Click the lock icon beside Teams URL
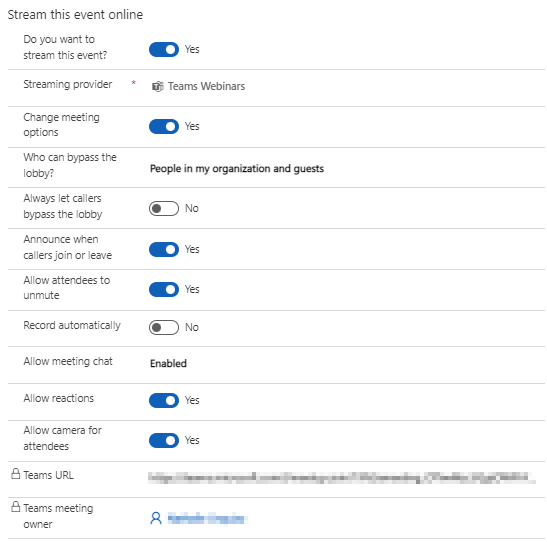The image size is (547, 542). [x=15, y=473]
